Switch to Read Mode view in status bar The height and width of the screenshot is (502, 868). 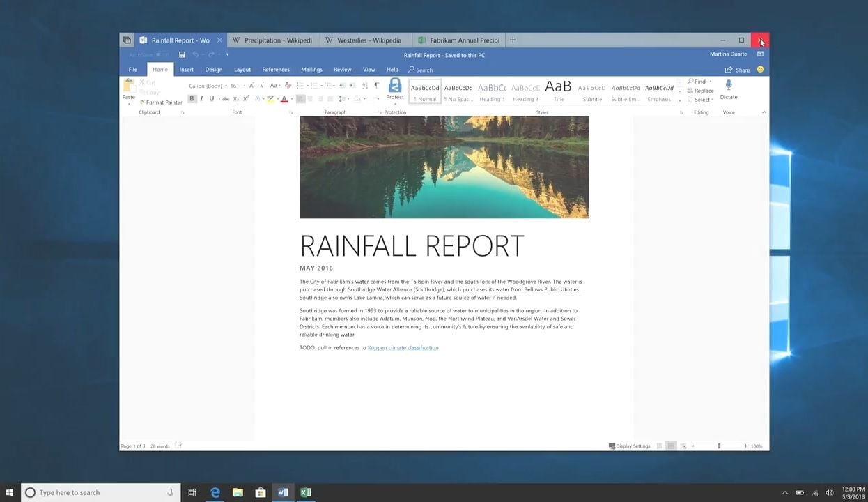pos(659,446)
